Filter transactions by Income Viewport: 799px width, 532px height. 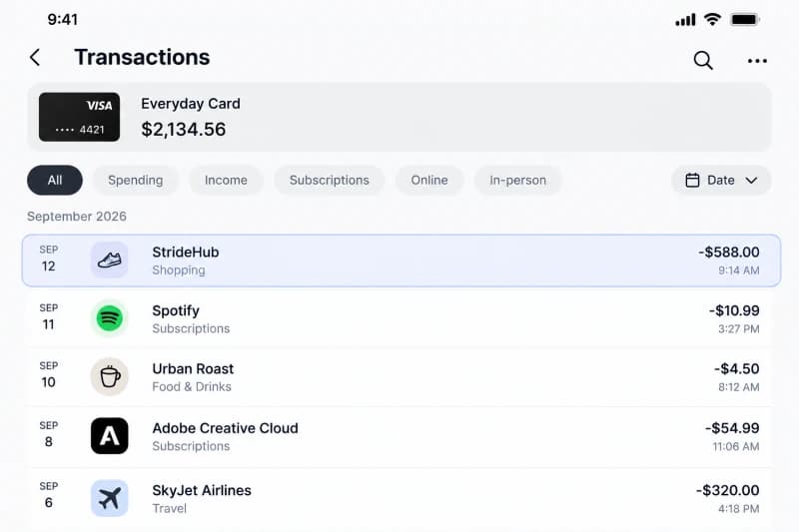pos(226,181)
